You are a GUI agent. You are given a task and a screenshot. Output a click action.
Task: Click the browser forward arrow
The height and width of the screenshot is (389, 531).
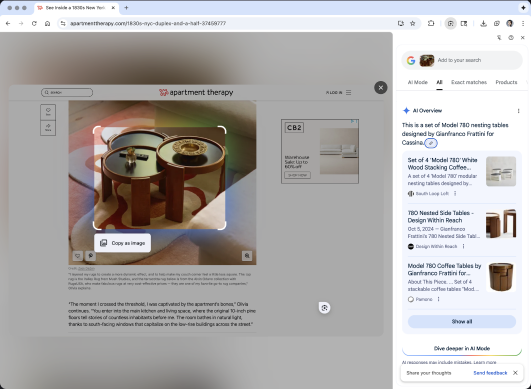[21, 23]
